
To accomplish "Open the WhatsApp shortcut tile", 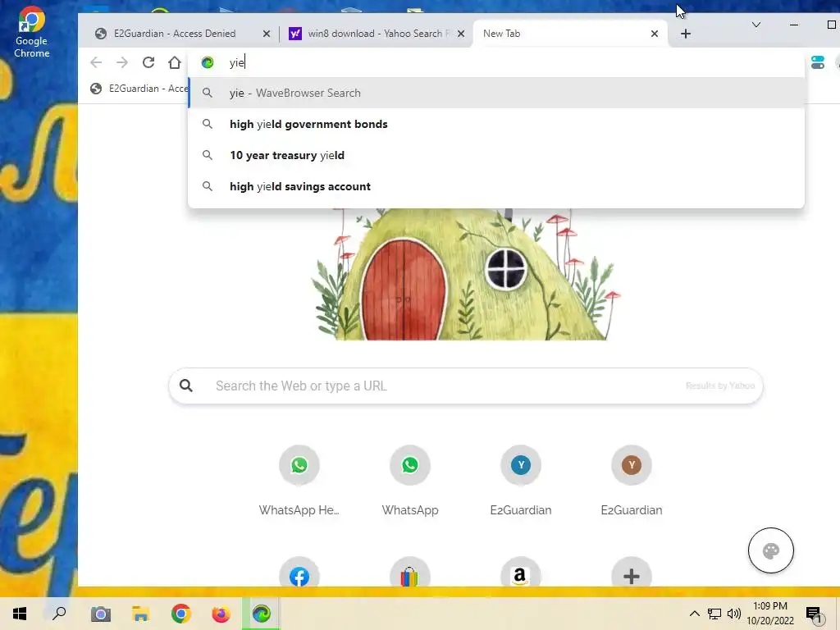I will pyautogui.click(x=410, y=481).
